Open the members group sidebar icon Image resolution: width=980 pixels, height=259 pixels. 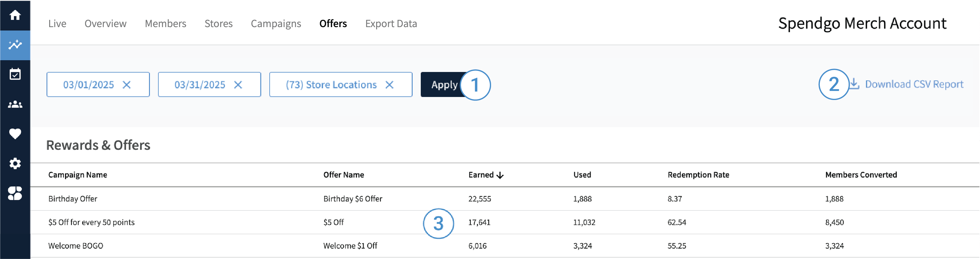pyautogui.click(x=15, y=104)
